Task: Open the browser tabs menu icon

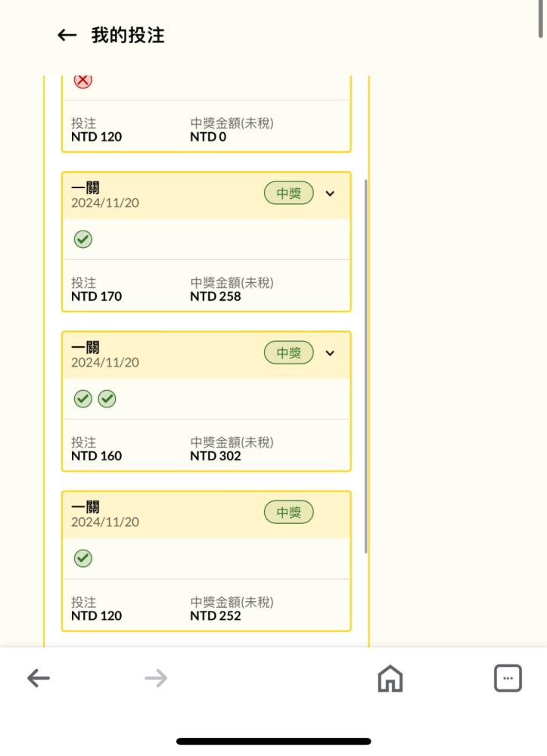Action: coord(508,678)
